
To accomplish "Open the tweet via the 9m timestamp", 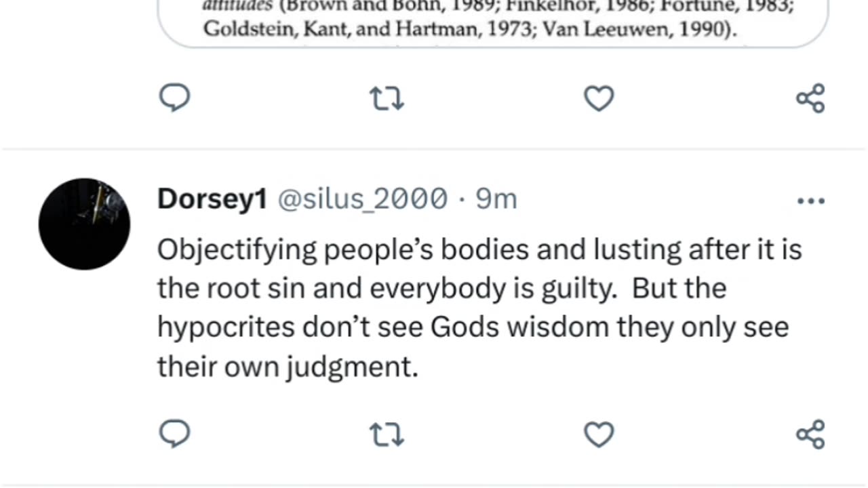I will tap(496, 199).
